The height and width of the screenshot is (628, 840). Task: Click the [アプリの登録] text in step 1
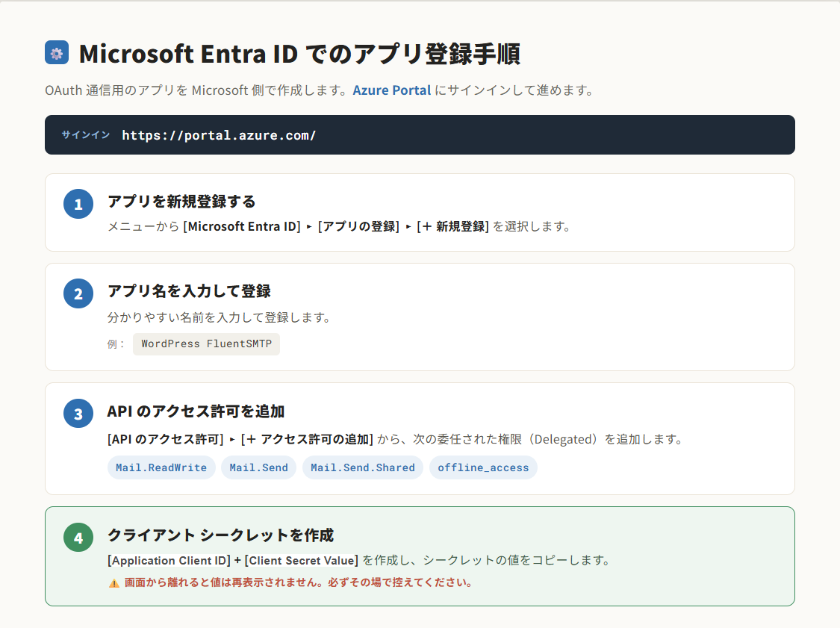(358, 227)
